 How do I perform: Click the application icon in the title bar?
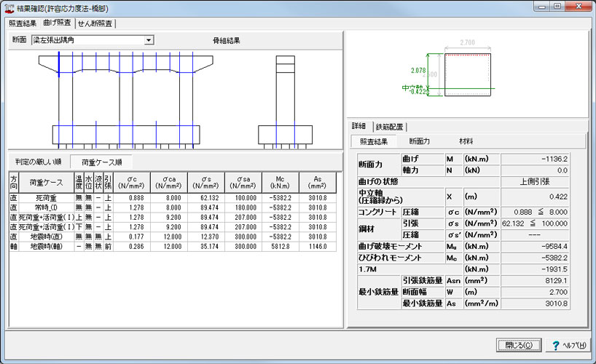pyautogui.click(x=9, y=7)
